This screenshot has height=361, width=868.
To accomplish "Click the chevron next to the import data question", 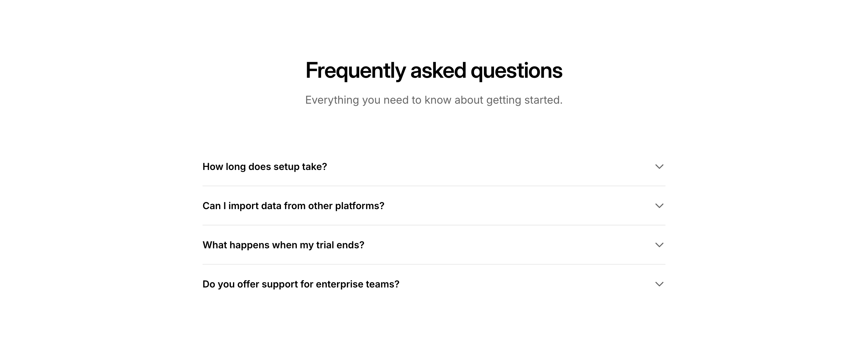I will pos(659,206).
